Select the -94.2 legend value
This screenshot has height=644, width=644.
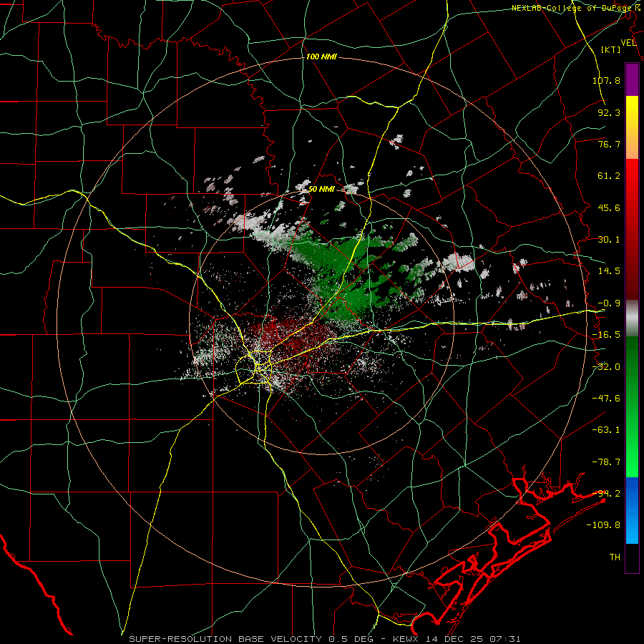[606, 493]
